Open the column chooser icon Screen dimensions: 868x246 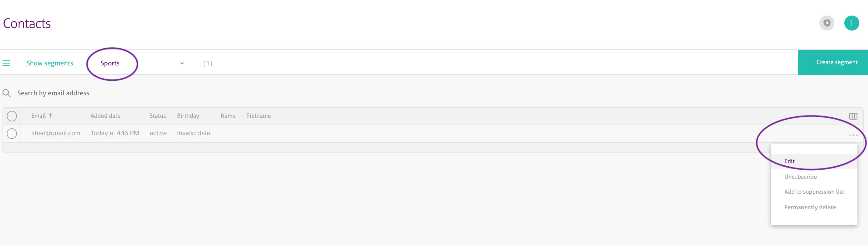tap(853, 116)
